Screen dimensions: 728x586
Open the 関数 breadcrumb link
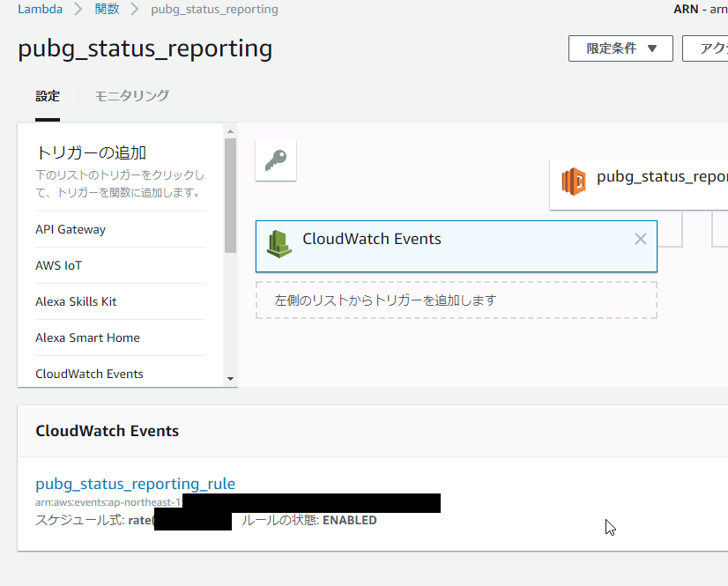tap(108, 10)
